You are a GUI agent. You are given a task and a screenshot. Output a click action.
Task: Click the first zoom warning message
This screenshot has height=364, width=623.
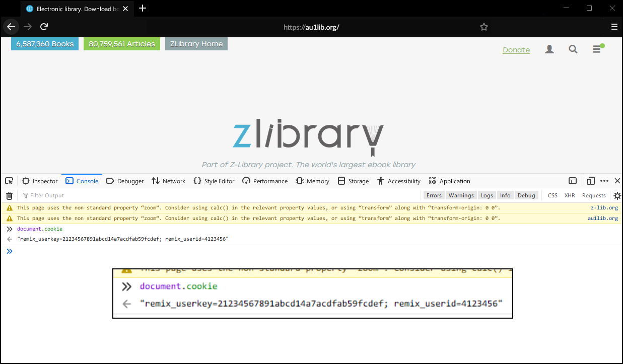pyautogui.click(x=259, y=207)
